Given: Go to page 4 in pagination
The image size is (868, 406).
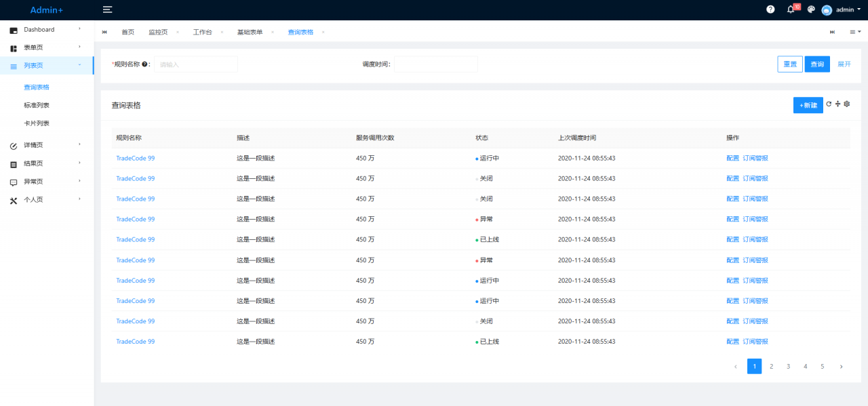Looking at the screenshot, I should click(806, 367).
